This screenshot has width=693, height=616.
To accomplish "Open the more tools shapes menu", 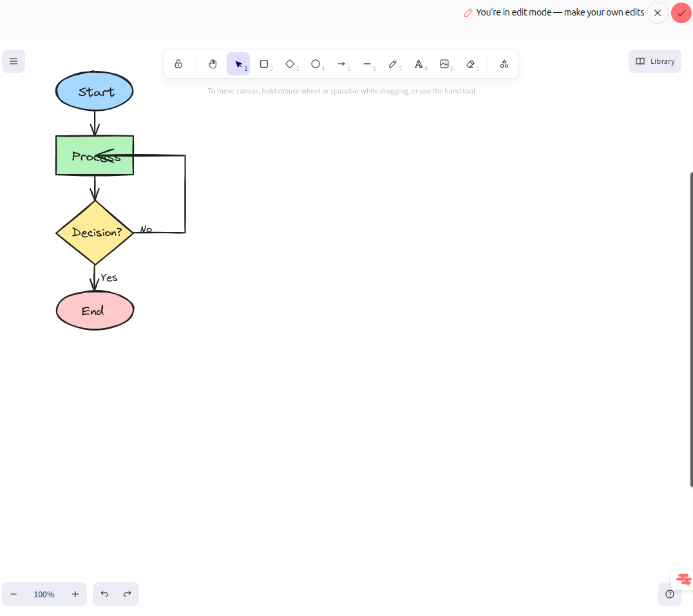I will coord(504,64).
